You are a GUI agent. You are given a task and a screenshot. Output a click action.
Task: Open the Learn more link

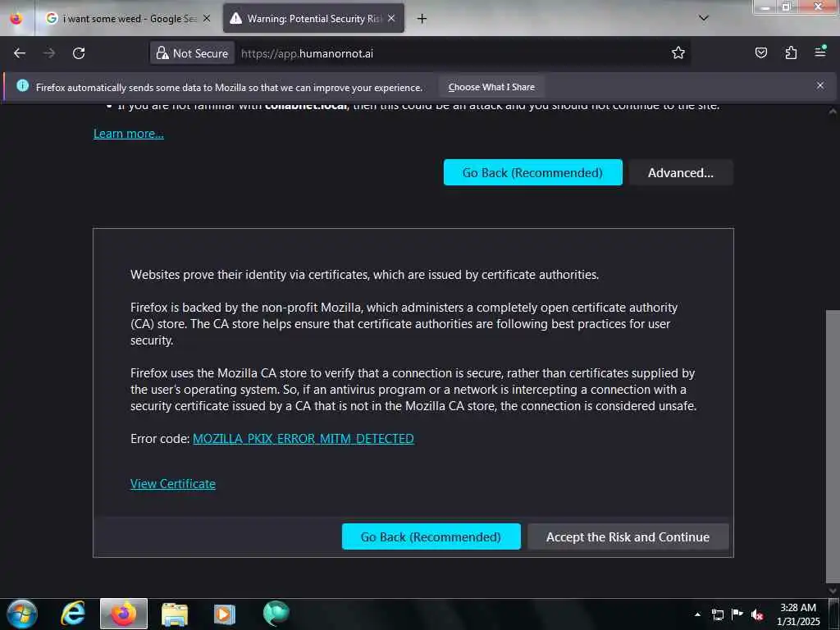tap(129, 134)
